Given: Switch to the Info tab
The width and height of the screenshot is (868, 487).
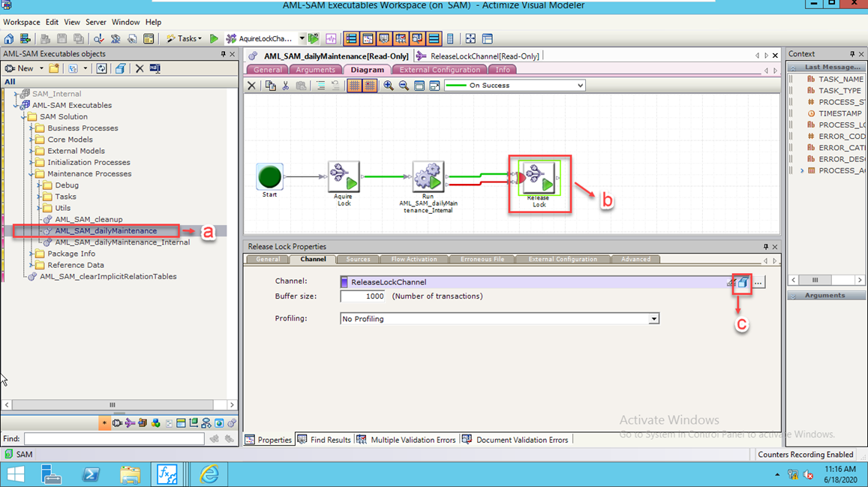Looking at the screenshot, I should (x=503, y=70).
